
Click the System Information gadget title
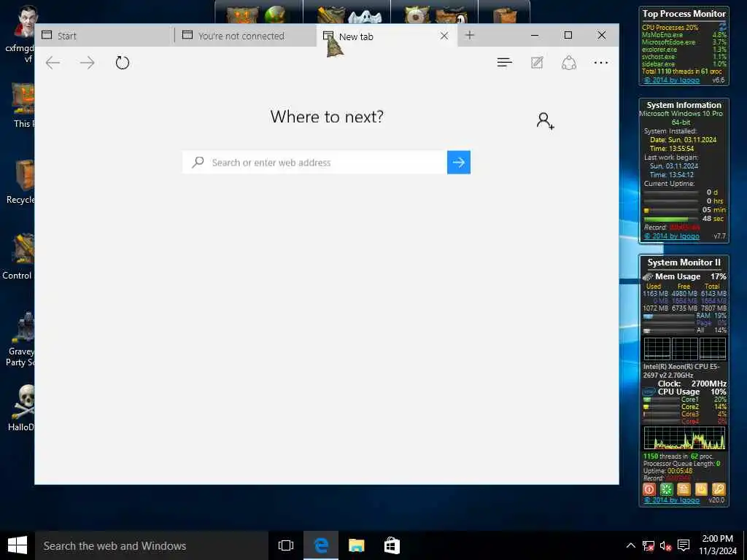[x=684, y=105]
